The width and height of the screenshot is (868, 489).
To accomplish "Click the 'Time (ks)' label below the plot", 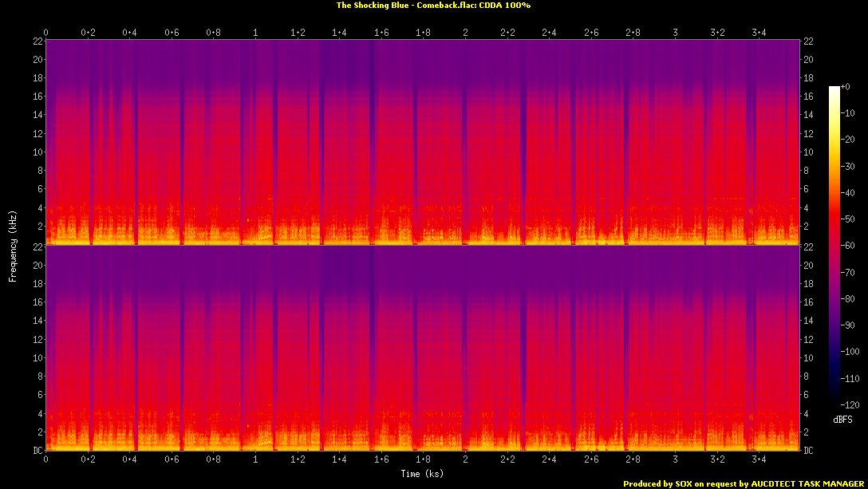I will pyautogui.click(x=423, y=474).
